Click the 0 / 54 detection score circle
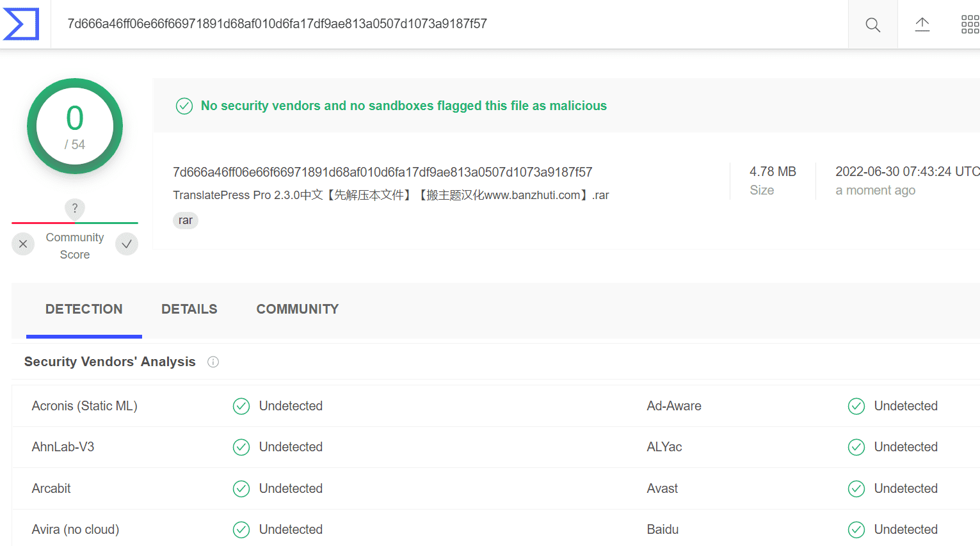 tap(75, 126)
